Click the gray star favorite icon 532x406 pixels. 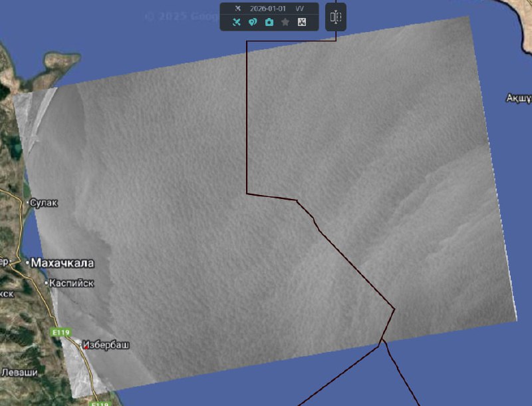[285, 22]
